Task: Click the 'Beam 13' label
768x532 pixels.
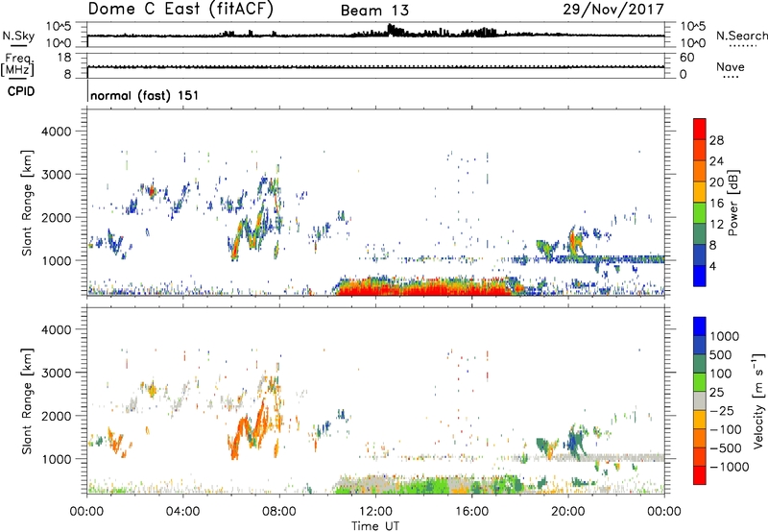Action: (x=374, y=11)
